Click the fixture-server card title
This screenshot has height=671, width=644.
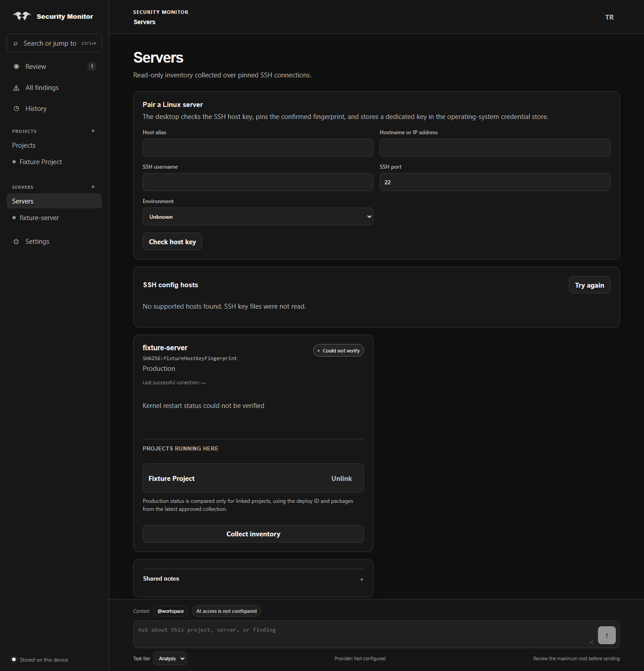pyautogui.click(x=165, y=348)
